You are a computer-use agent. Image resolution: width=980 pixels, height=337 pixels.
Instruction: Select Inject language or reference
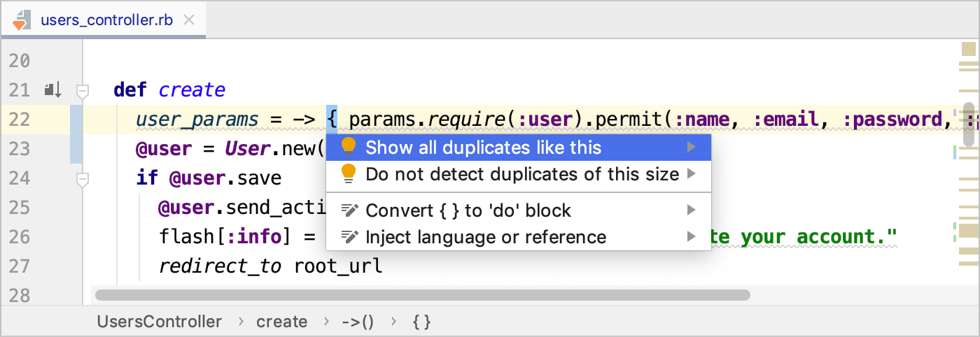pos(519,237)
